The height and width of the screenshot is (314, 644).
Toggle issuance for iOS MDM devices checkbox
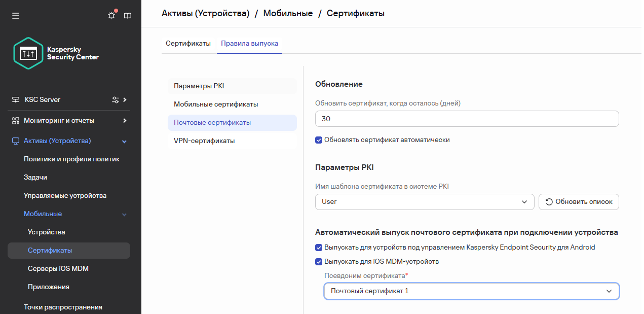coord(319,262)
